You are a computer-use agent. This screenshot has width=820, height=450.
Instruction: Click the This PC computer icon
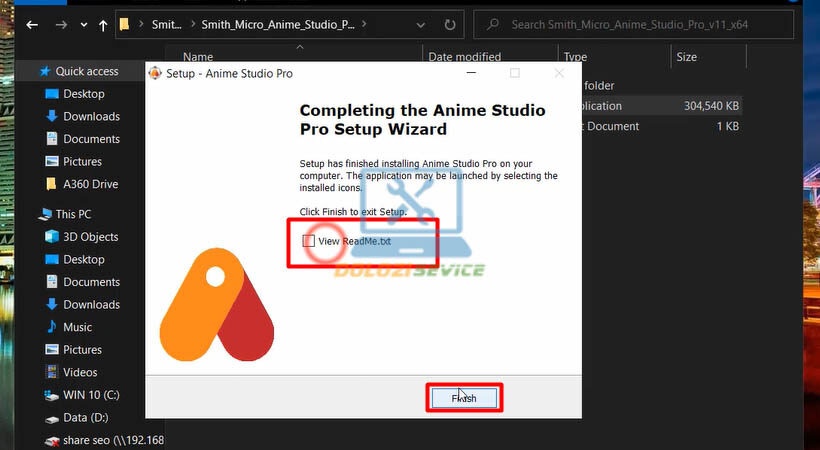coord(45,214)
